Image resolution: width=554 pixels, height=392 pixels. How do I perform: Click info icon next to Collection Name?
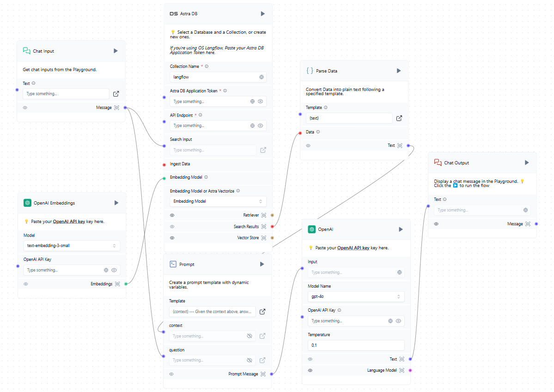207,66
